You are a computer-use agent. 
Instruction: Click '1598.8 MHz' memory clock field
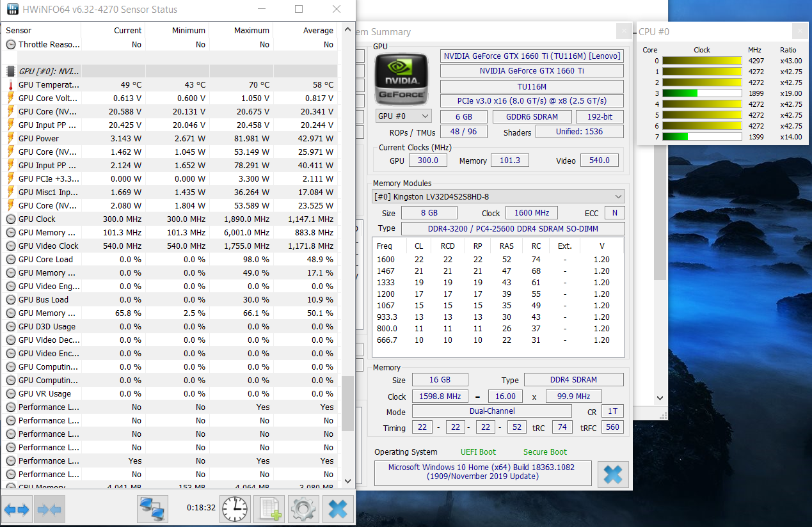click(439, 397)
